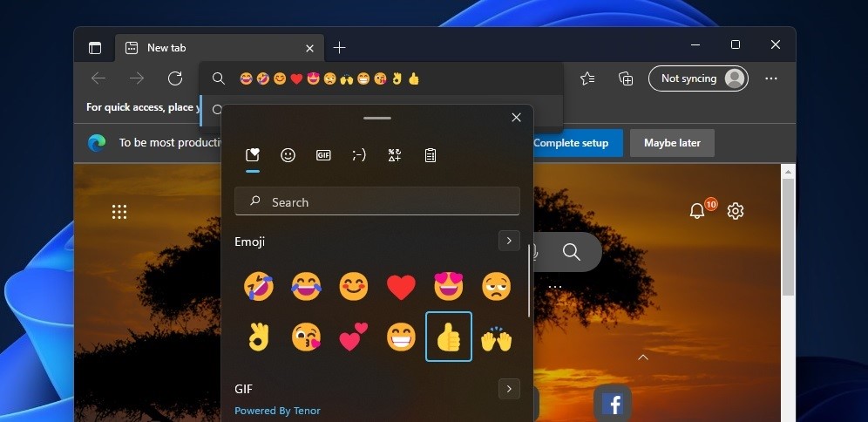Screen dimensions: 868x422
Task: Dismiss with the Maybe later button
Action: click(x=672, y=143)
